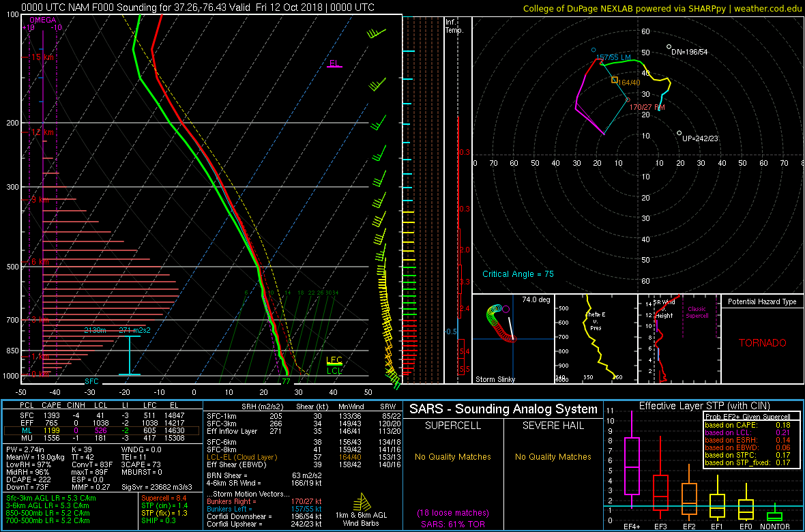This screenshot has height=532, width=805.
Task: Click the SEVERE HAIL column heading
Action: tap(553, 426)
